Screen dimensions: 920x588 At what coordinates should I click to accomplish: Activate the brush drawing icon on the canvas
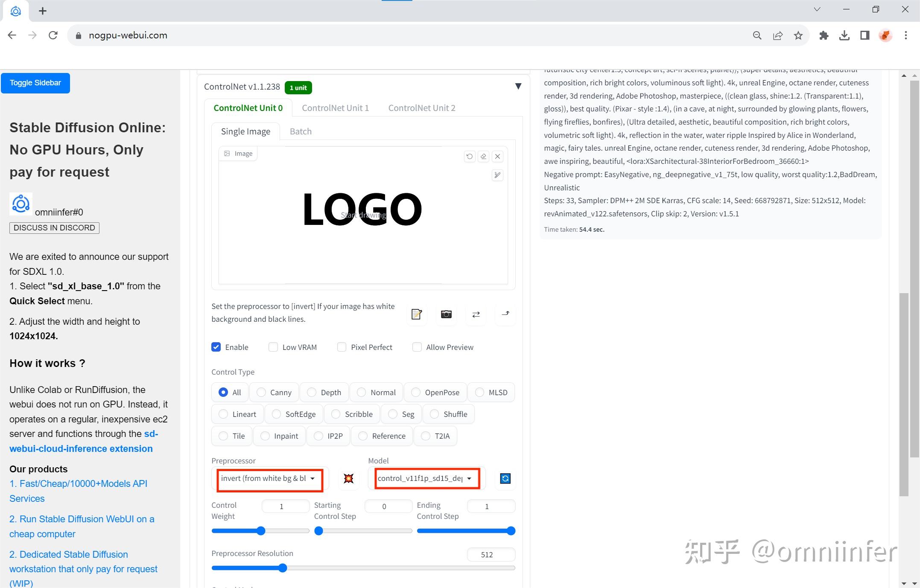(x=497, y=175)
